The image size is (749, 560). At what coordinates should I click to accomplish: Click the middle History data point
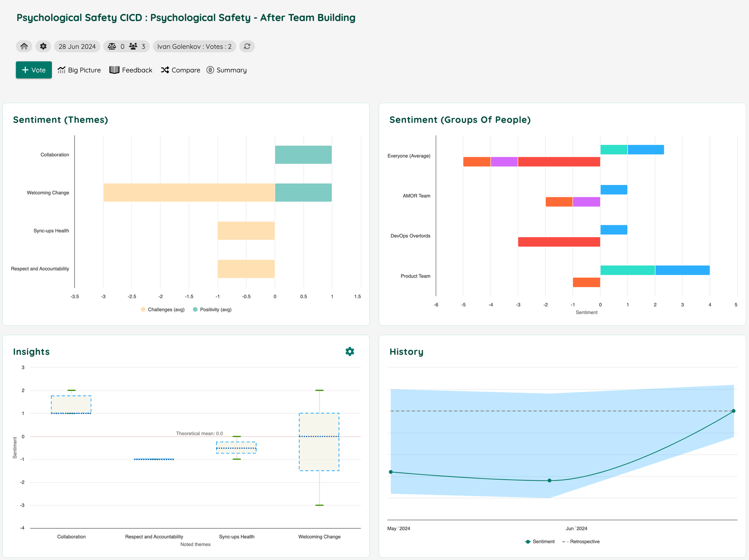pos(550,480)
